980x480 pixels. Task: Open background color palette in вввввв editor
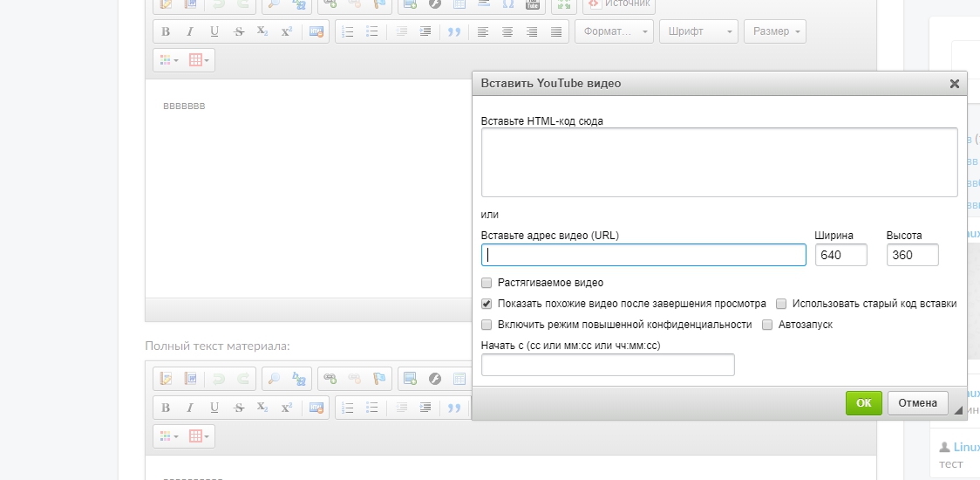pyautogui.click(x=199, y=60)
